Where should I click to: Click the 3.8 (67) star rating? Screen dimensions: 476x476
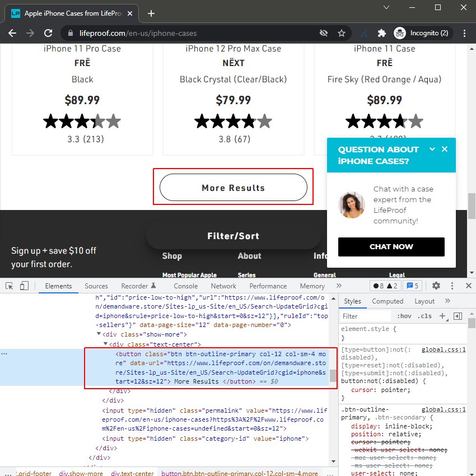(x=233, y=121)
